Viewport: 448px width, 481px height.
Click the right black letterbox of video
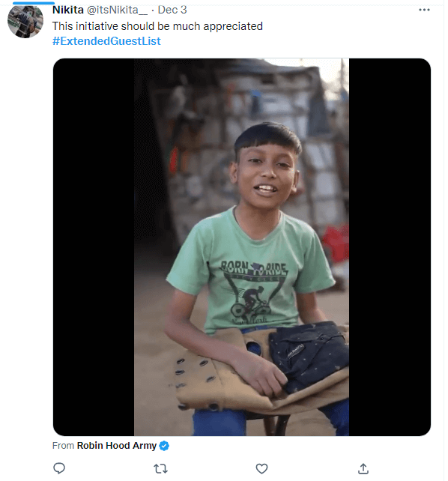pyautogui.click(x=390, y=247)
